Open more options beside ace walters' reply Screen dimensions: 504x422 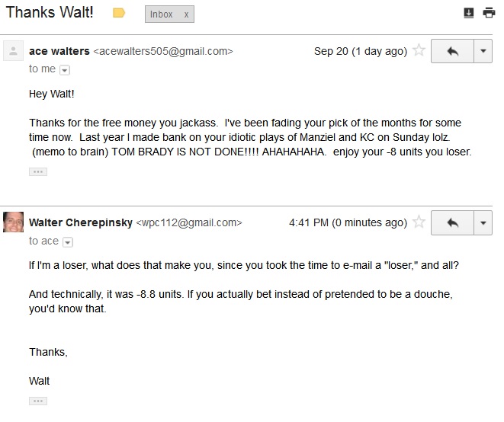(x=483, y=51)
